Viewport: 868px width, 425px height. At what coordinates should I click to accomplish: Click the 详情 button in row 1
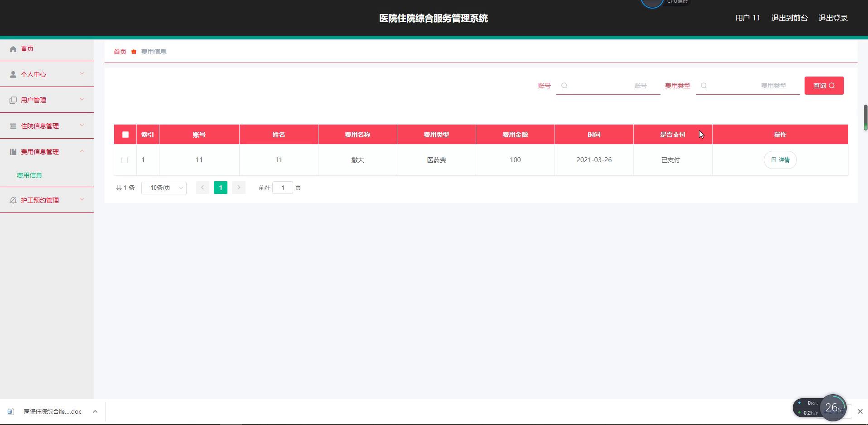point(780,160)
